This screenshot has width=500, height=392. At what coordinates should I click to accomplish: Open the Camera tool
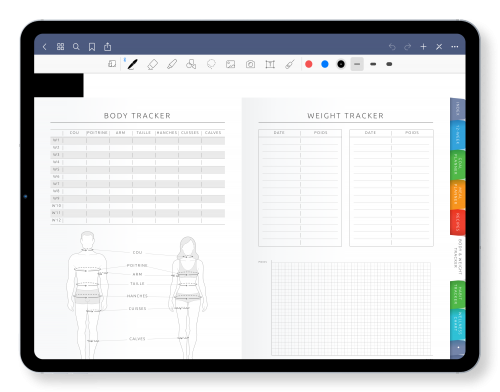point(250,64)
